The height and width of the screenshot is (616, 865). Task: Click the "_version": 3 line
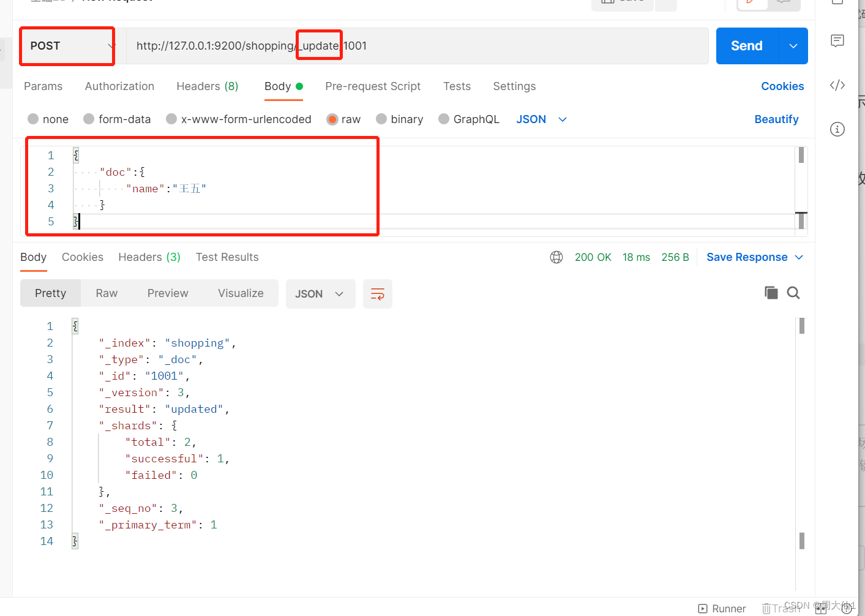pos(144,393)
